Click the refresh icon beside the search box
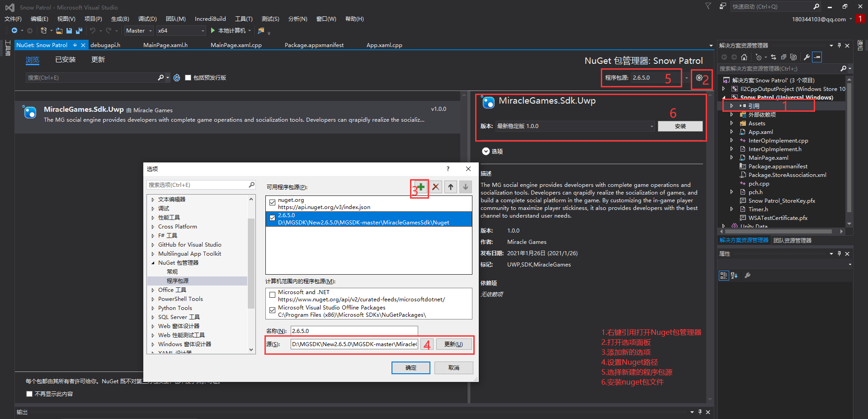This screenshot has width=868, height=419. tap(177, 78)
